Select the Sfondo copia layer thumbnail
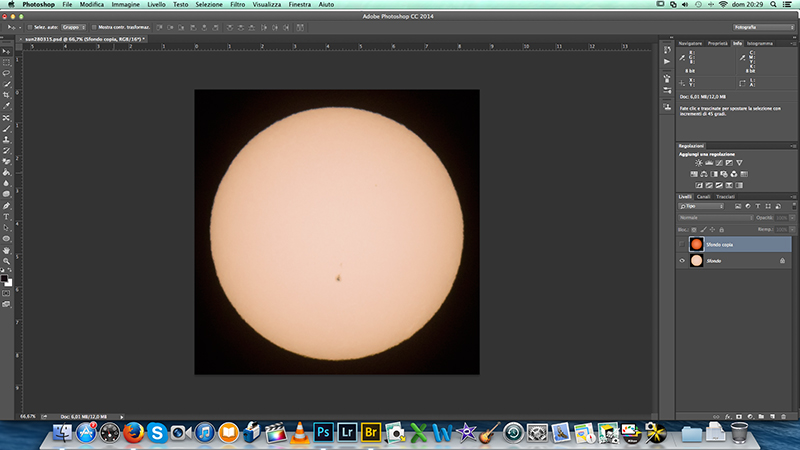The image size is (800, 450). pos(696,244)
